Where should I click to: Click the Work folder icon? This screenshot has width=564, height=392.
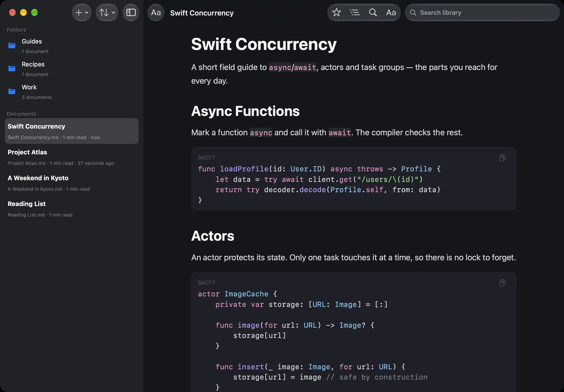point(12,91)
